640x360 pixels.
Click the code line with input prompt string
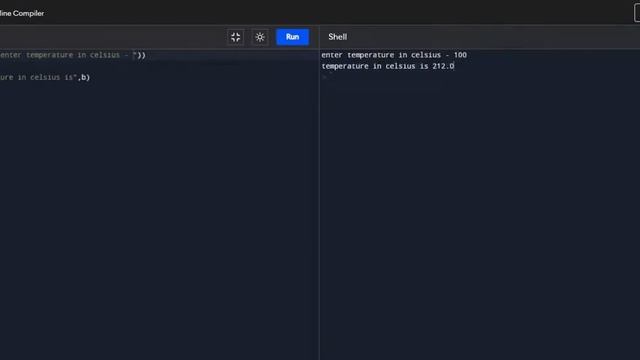pos(73,55)
